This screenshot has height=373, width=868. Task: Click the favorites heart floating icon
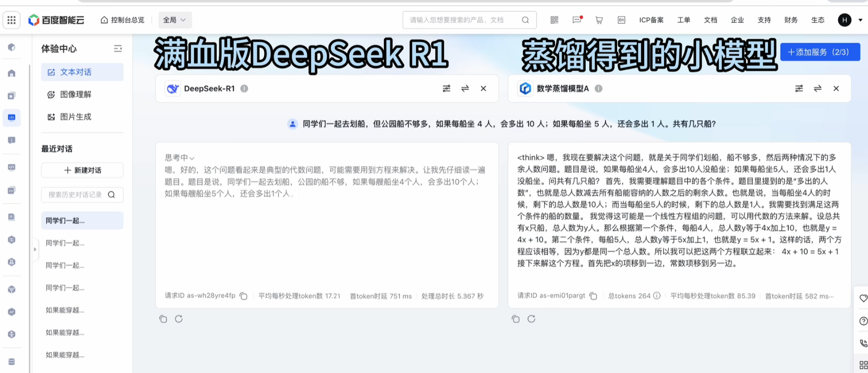tap(863, 298)
